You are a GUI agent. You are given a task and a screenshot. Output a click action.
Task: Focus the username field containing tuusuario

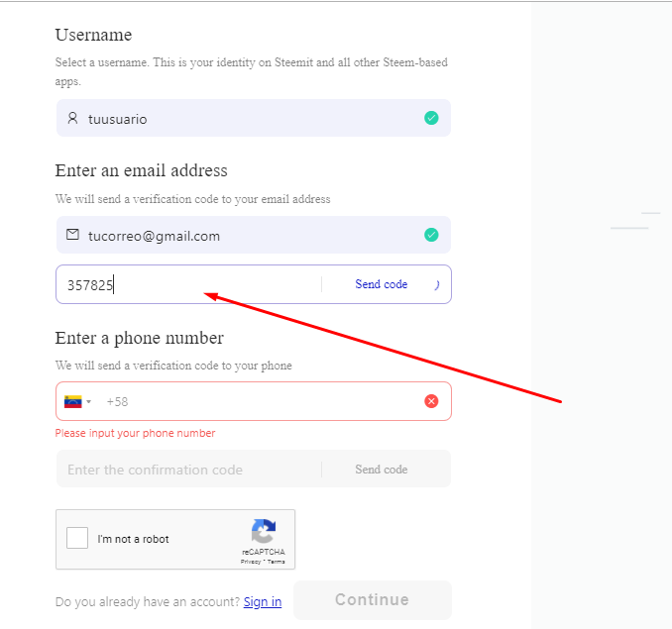254,118
